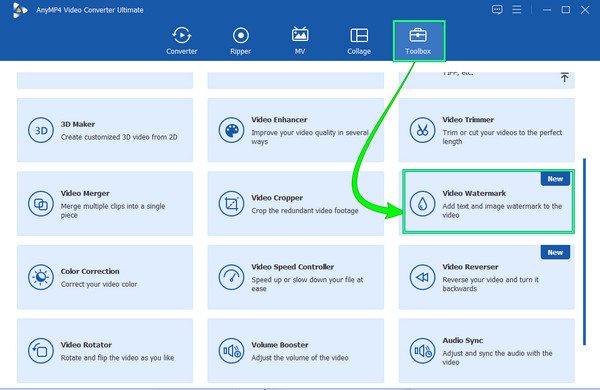600x390 pixels.
Task: Click 'Add text and image watermark' description
Action: (502, 211)
